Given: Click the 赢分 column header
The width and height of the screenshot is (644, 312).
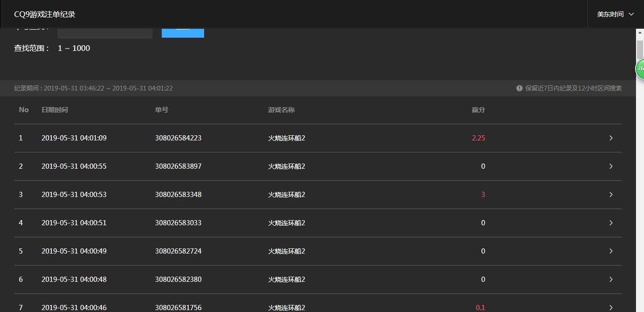Looking at the screenshot, I should (478, 110).
